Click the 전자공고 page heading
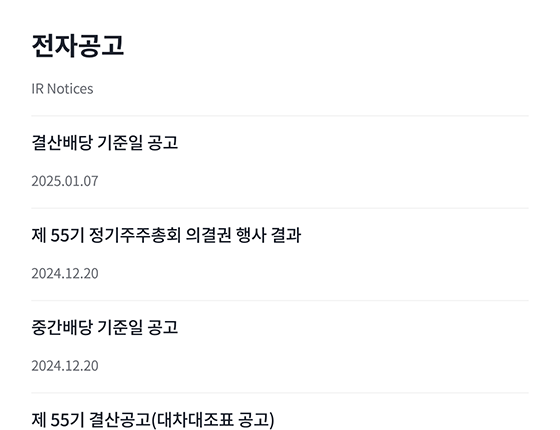This screenshot has width=560, height=430. pos(78,45)
